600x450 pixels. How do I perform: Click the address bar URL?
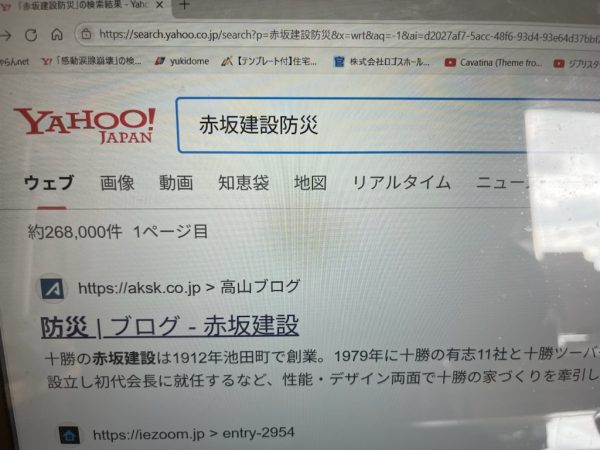pos(348,35)
